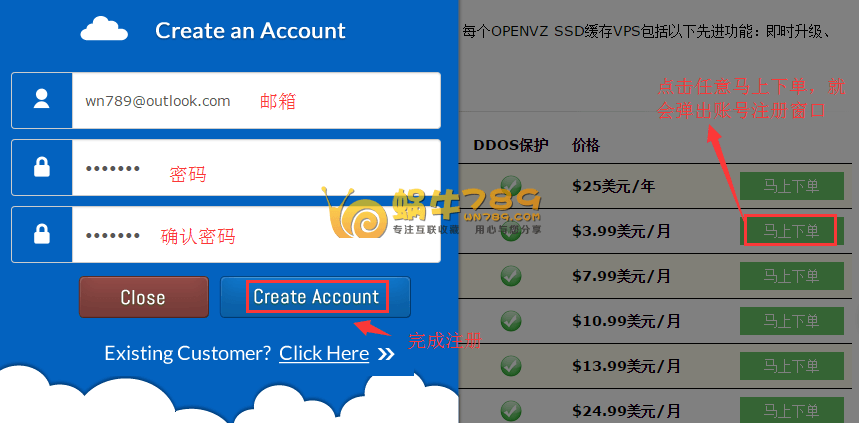
Task: Click the user icon beside email field
Action: [42, 100]
